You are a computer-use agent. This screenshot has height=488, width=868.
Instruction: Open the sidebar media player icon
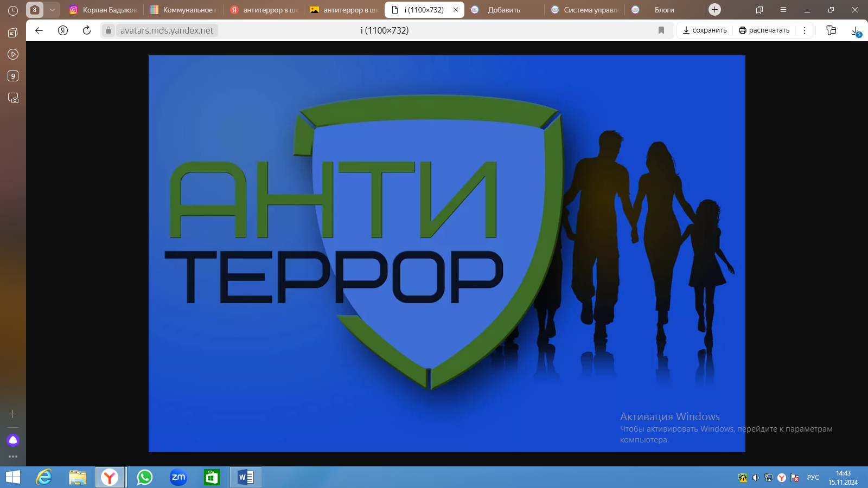click(13, 54)
